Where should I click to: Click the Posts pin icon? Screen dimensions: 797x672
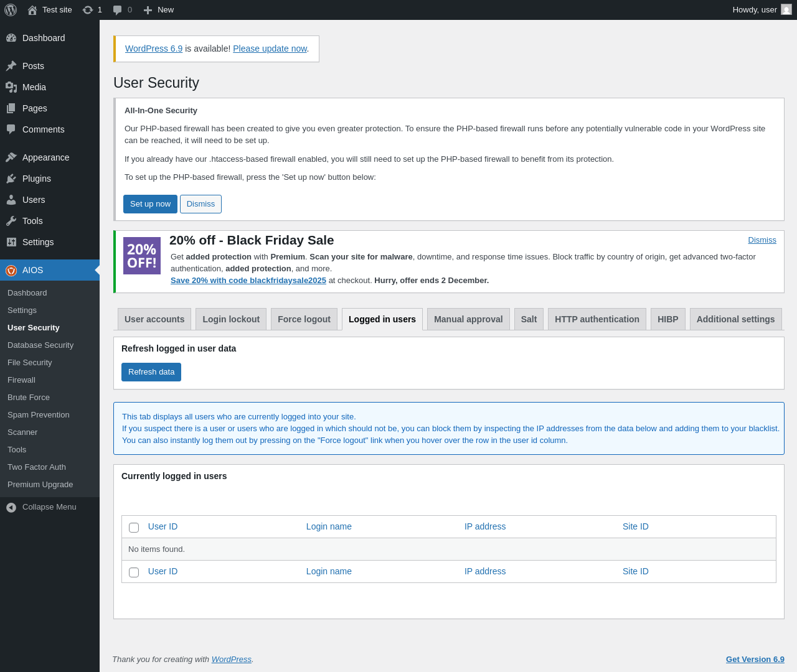click(x=11, y=66)
